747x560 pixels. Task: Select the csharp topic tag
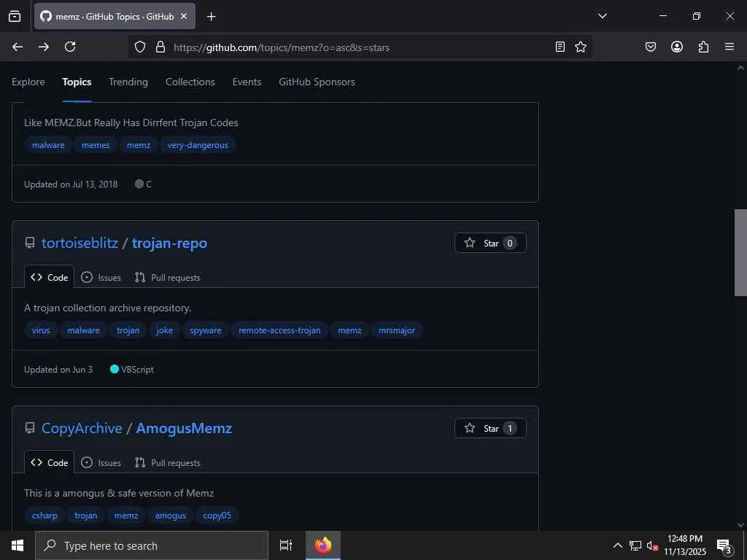[44, 516]
